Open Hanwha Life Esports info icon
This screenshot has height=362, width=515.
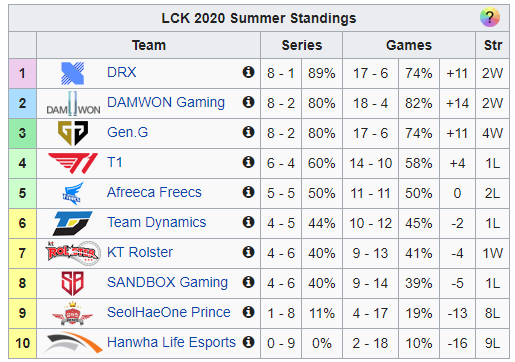248,342
